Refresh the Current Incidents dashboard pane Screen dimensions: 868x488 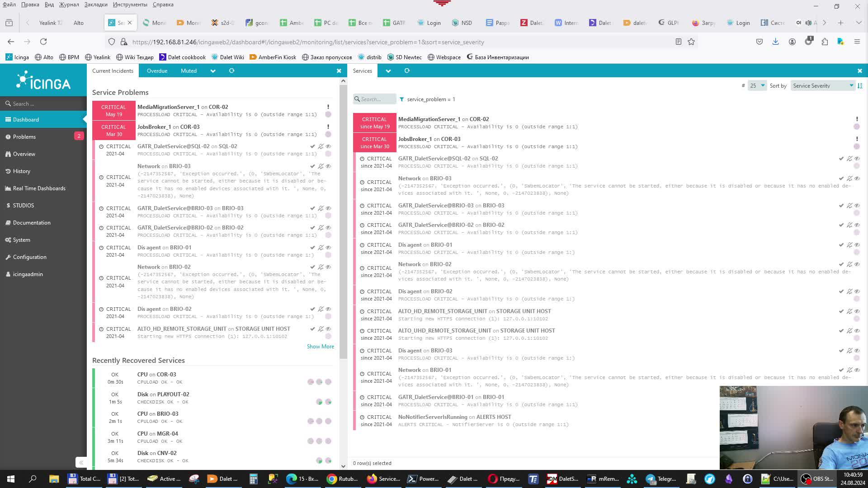[x=231, y=71]
